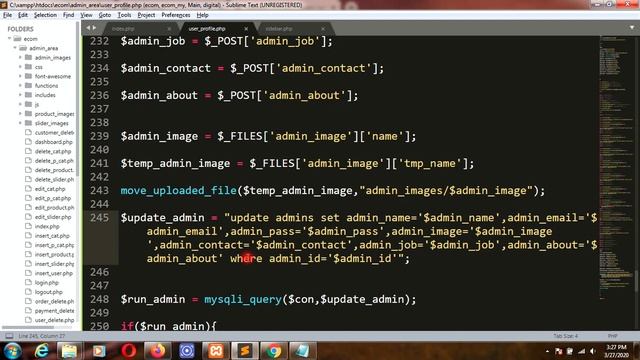
Task: Open delete_p_cat.php in sidebar
Action: coord(54,161)
